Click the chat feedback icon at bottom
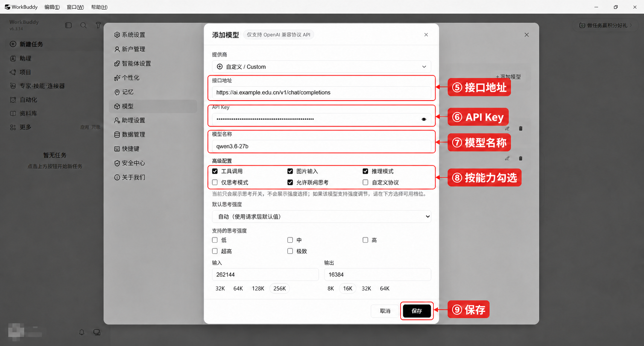The width and height of the screenshot is (644, 346). (x=97, y=332)
